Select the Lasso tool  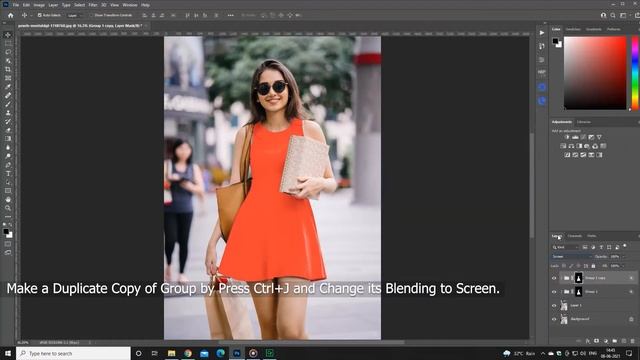click(8, 52)
